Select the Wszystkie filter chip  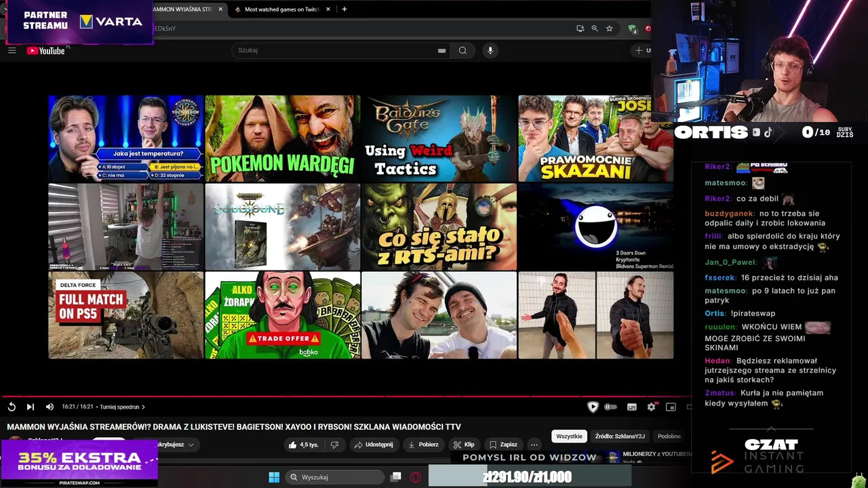click(x=569, y=436)
